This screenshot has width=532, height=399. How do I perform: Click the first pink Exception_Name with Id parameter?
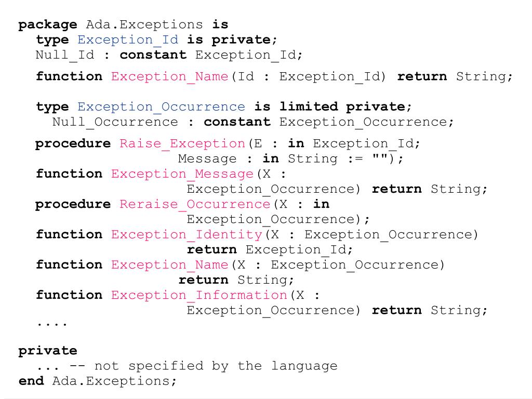[170, 77]
